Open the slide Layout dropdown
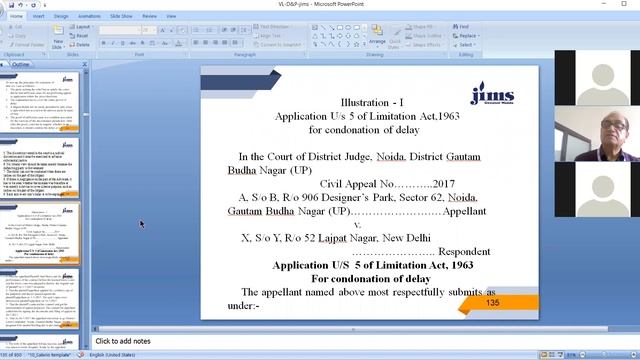640x360 pixels. tap(81, 27)
